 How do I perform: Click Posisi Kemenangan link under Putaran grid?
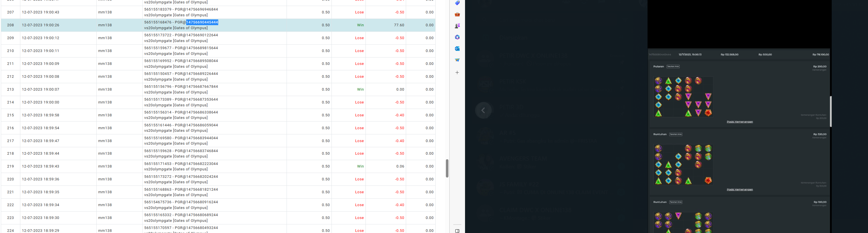pyautogui.click(x=740, y=122)
